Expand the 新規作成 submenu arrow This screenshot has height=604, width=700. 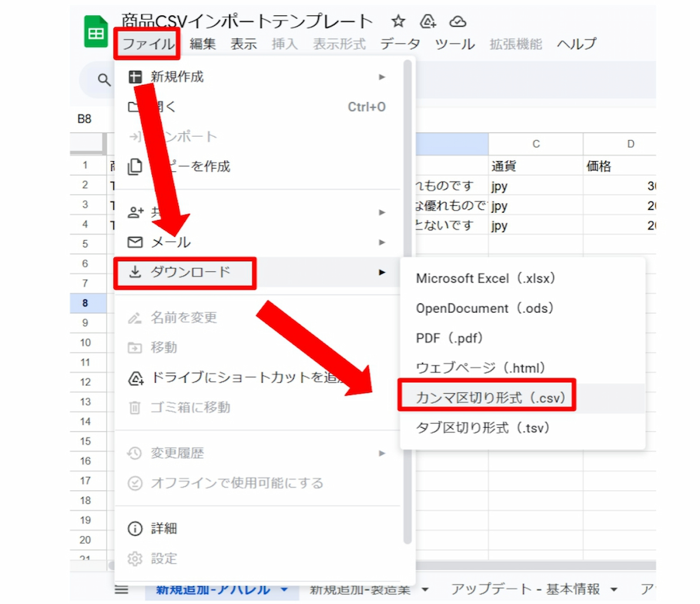pos(382,77)
